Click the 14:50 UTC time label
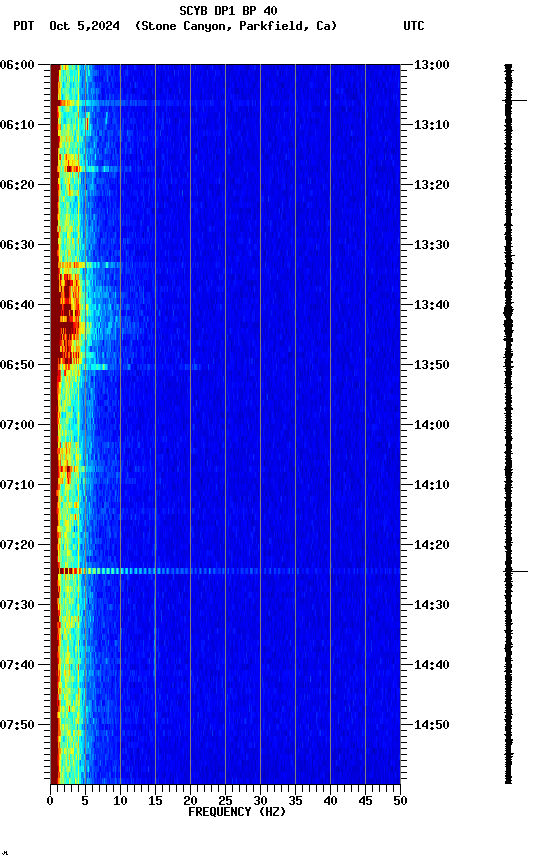This screenshot has width=552, height=864. pos(431,725)
